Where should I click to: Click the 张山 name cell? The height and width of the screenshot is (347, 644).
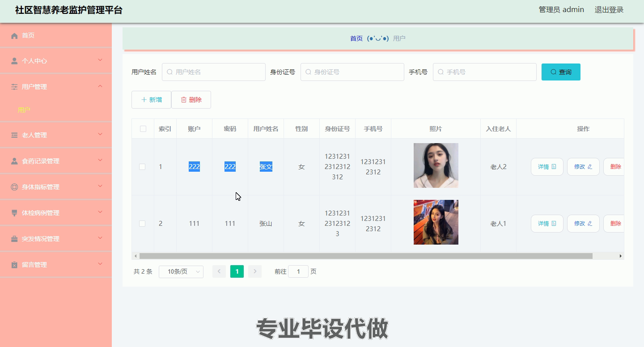pos(266,224)
